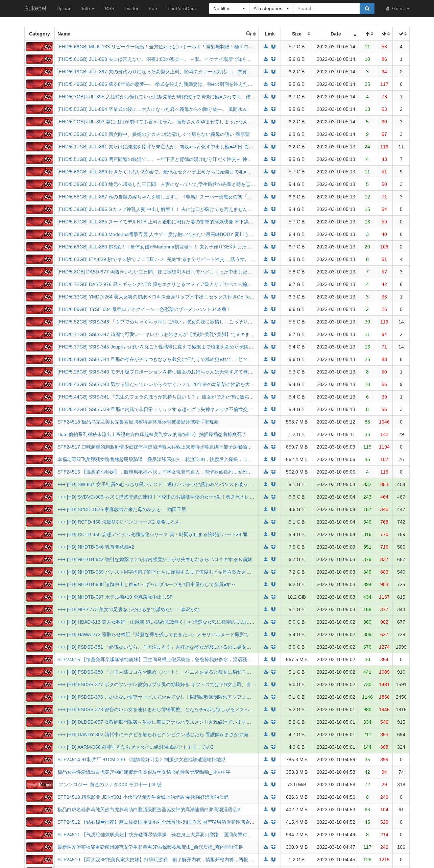Click AV category icon on JUL-894 row

point(40,109)
